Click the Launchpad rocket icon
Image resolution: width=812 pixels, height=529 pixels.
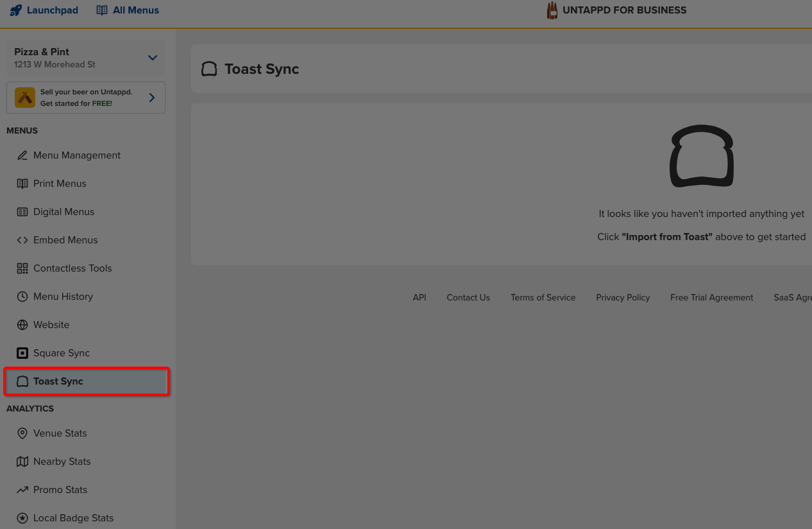[16, 10]
